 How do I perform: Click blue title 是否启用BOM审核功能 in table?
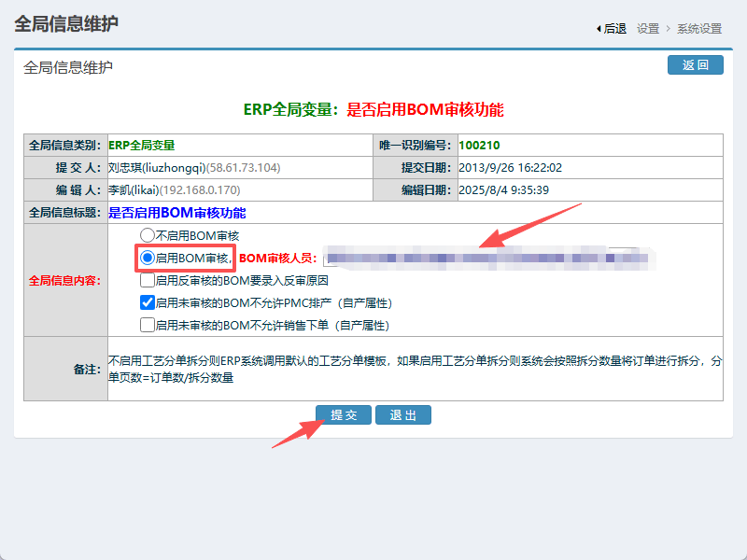pos(176,213)
